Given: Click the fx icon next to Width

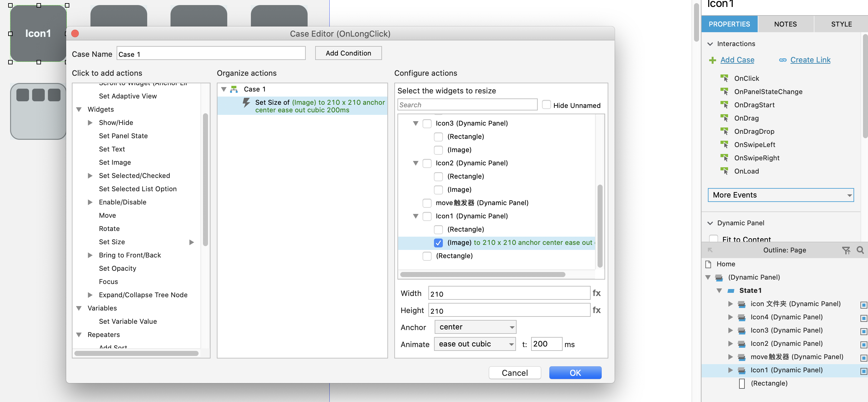Looking at the screenshot, I should pos(596,293).
